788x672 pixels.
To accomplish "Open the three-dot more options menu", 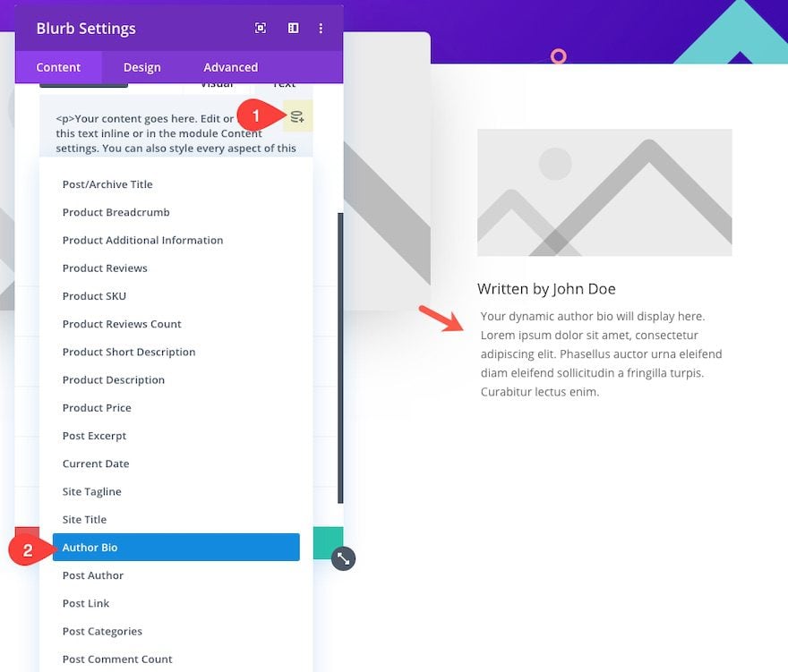I will tap(321, 28).
